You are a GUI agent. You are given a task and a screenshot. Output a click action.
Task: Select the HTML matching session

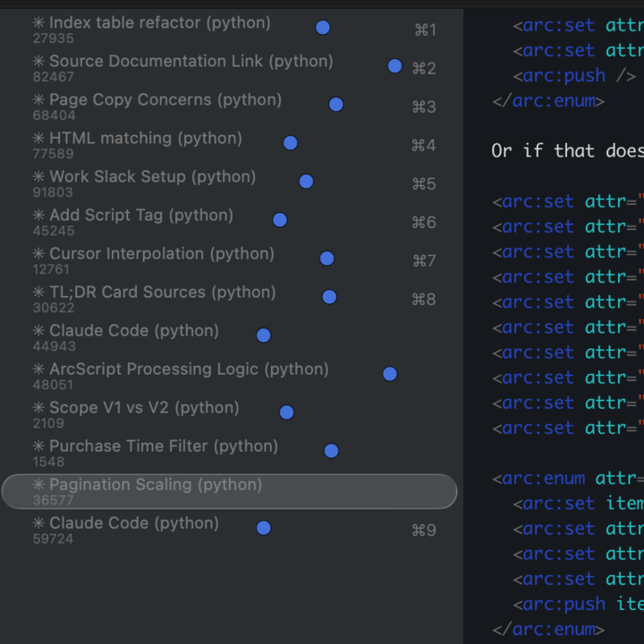(230, 146)
